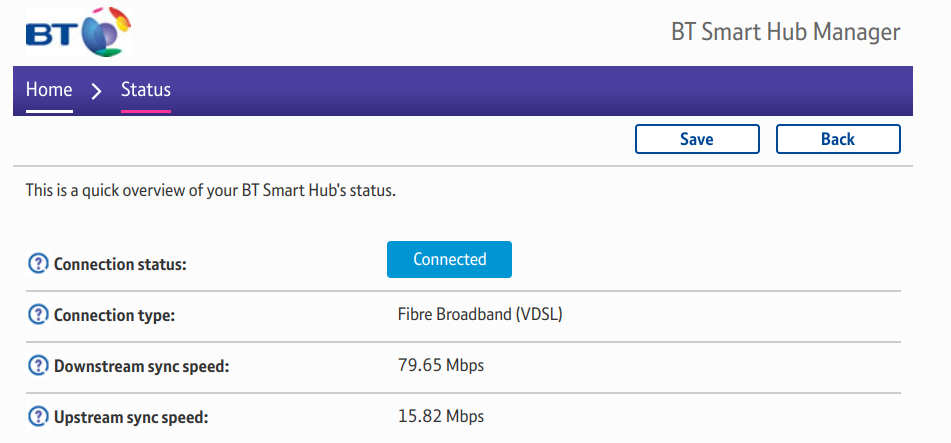
Task: Click the Fibre Broadband (VDSL) value
Action: [x=480, y=315]
